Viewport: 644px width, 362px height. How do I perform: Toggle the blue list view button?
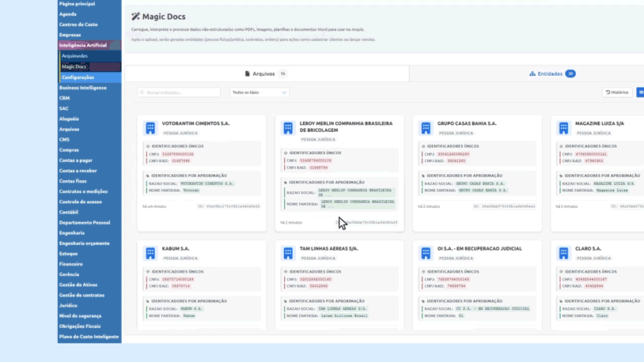(x=640, y=92)
